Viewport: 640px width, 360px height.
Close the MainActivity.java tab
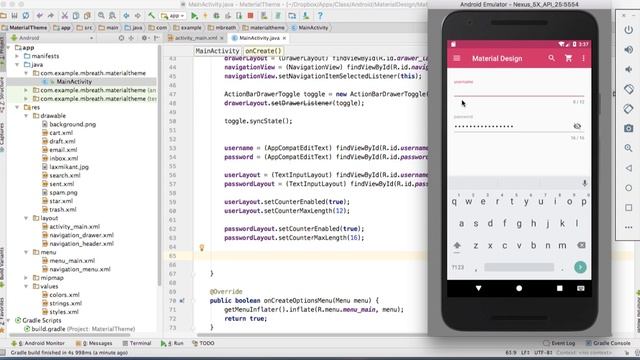284,38
